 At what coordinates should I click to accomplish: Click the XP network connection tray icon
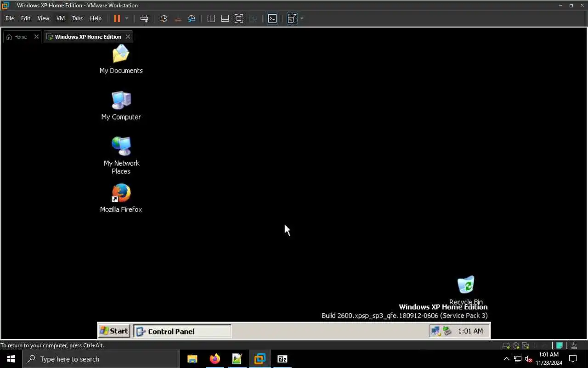[435, 331]
